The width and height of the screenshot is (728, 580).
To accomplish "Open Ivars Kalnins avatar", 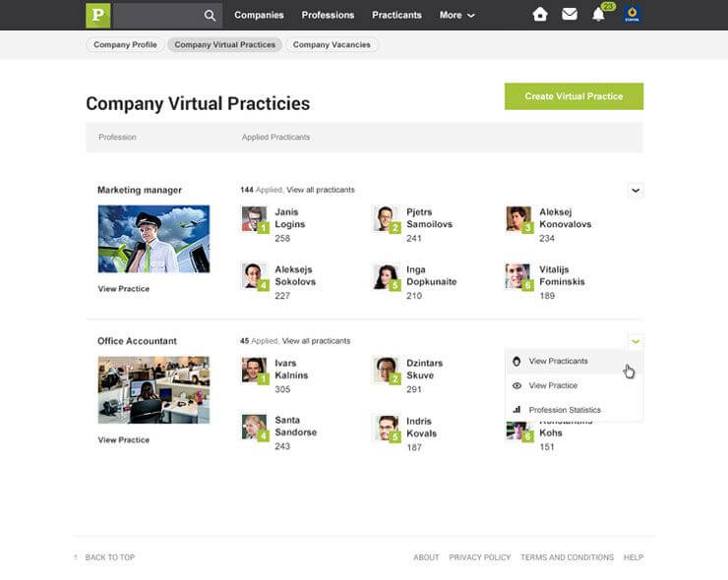I will (x=254, y=370).
